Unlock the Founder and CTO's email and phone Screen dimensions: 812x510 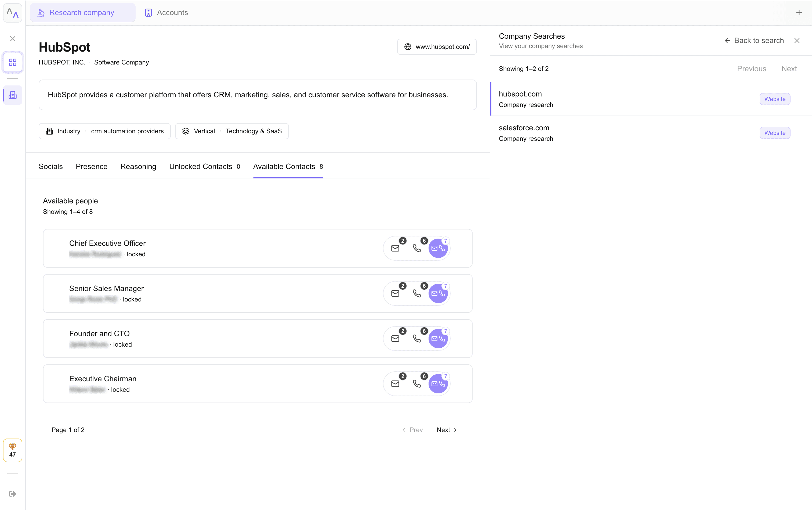[x=438, y=339]
